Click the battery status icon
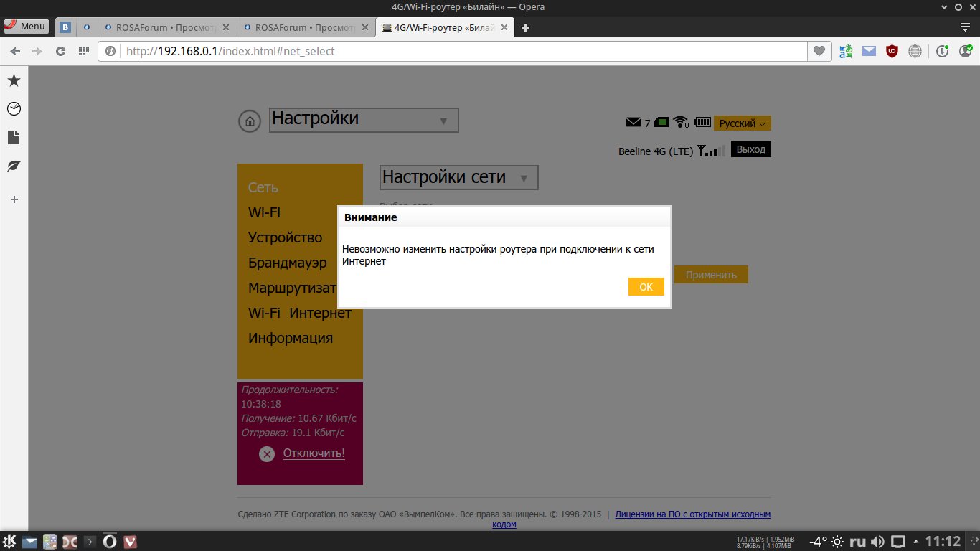This screenshot has width=980, height=551. [x=702, y=122]
